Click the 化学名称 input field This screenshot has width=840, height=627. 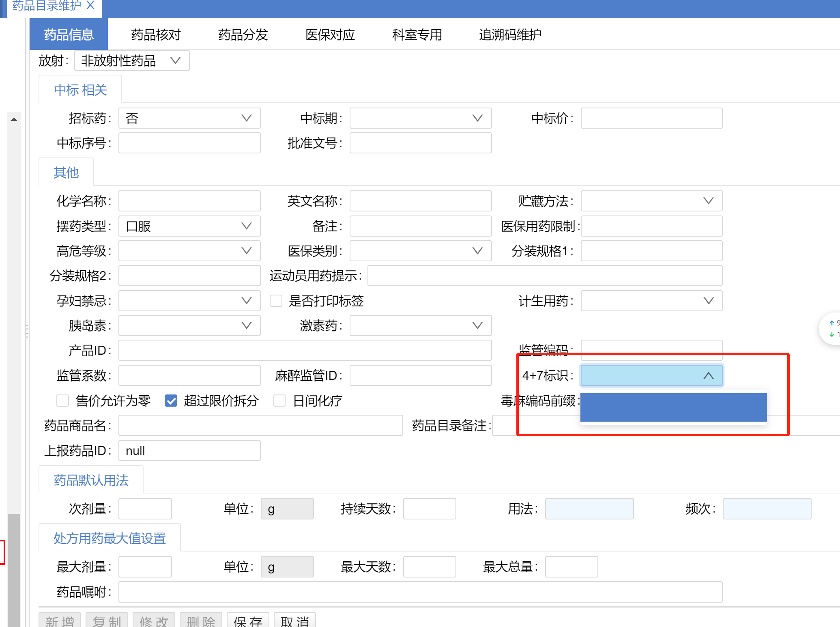[x=189, y=201]
